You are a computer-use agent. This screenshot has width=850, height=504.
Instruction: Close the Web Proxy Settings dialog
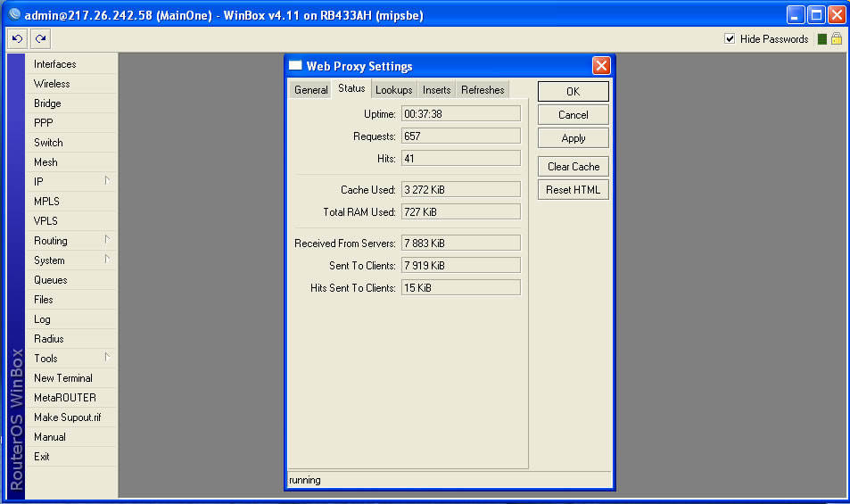coord(601,66)
